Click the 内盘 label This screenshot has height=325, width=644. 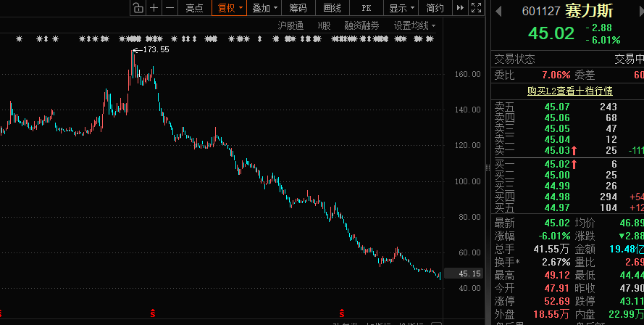coord(585,314)
